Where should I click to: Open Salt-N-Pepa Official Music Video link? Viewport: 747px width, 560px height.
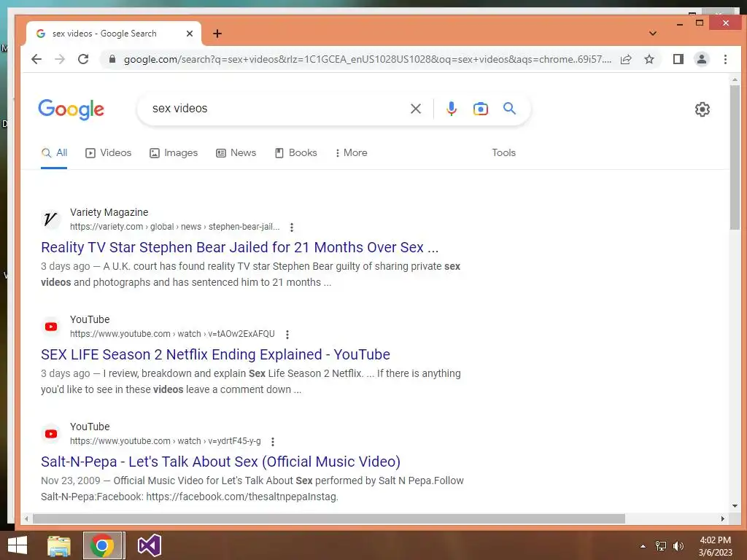coord(220,462)
